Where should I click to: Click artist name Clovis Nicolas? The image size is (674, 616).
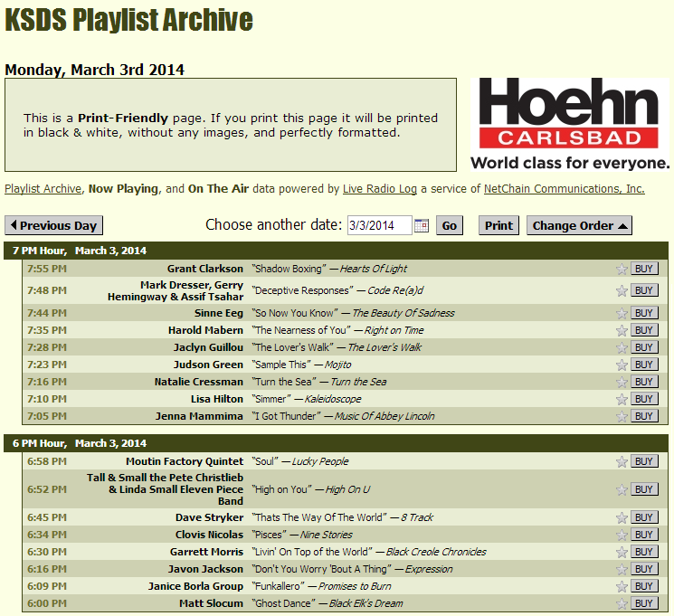[209, 535]
